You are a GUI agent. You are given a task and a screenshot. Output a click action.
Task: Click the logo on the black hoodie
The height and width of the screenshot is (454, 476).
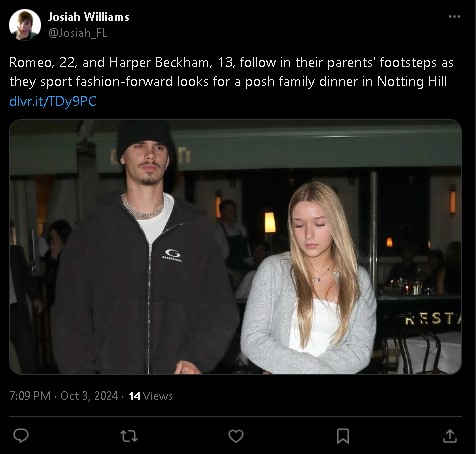pos(173,255)
